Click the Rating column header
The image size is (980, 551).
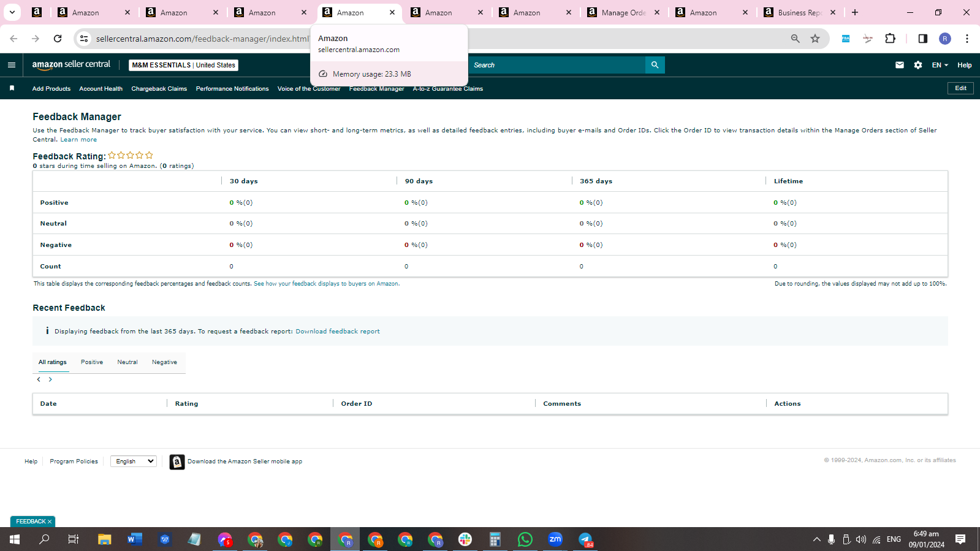tap(186, 404)
